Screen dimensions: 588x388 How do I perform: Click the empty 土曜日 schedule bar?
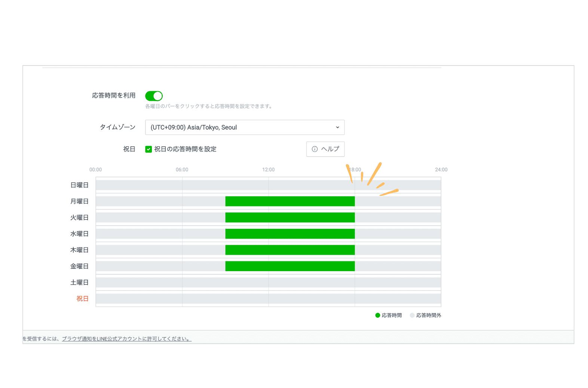click(x=268, y=282)
